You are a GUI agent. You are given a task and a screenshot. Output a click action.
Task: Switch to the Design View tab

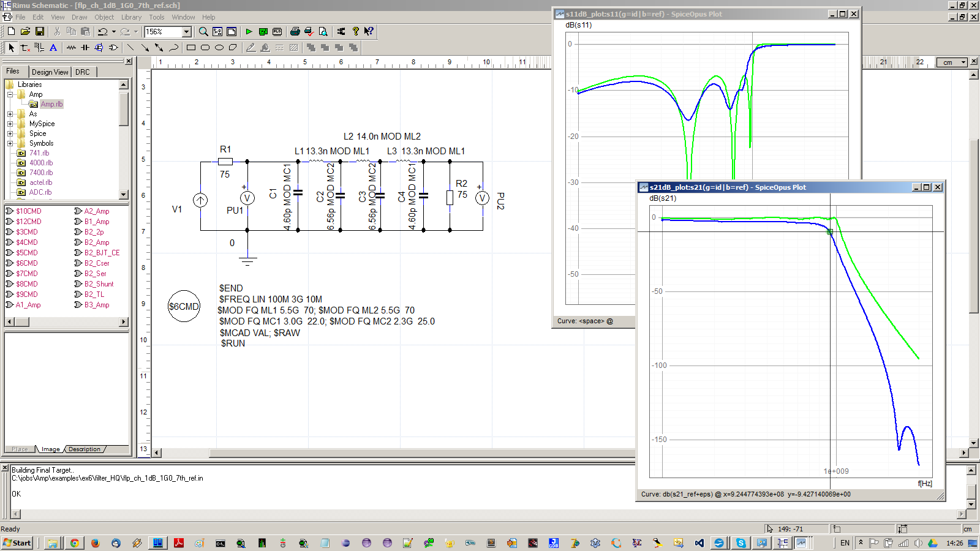[50, 72]
